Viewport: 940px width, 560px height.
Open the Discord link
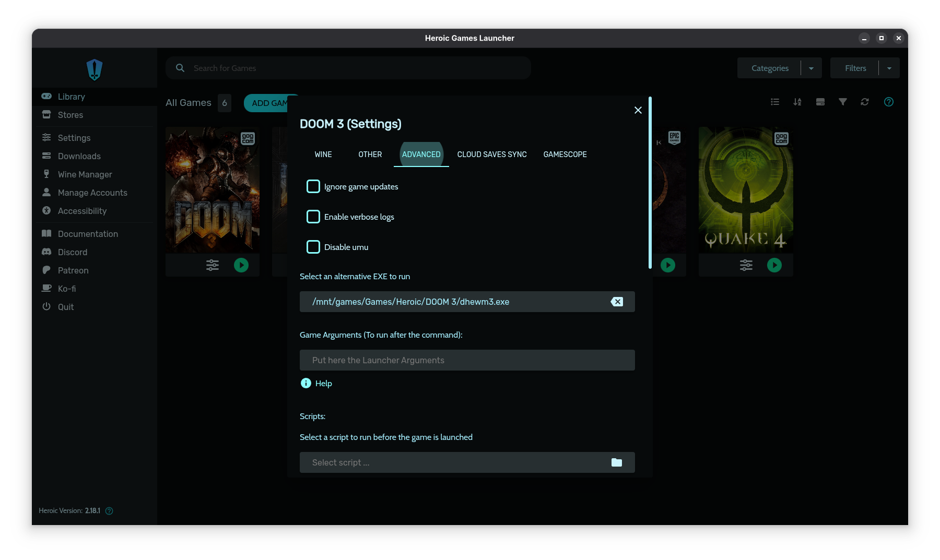coord(95,252)
